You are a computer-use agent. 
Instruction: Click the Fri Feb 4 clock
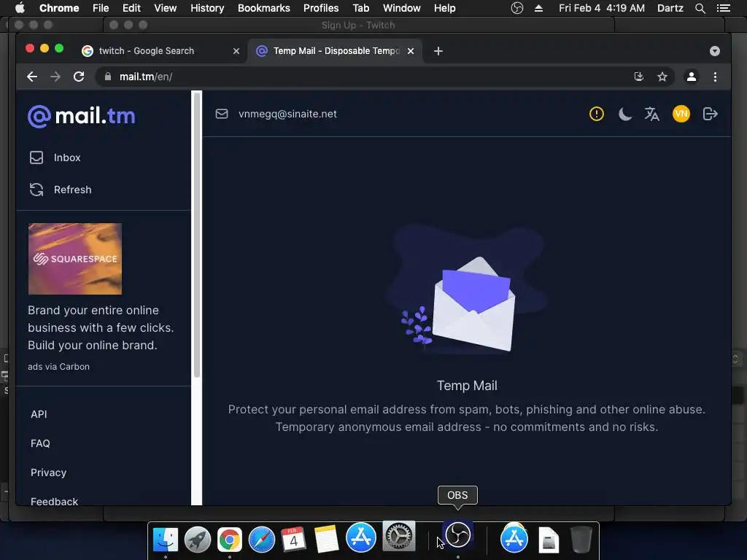point(602,8)
